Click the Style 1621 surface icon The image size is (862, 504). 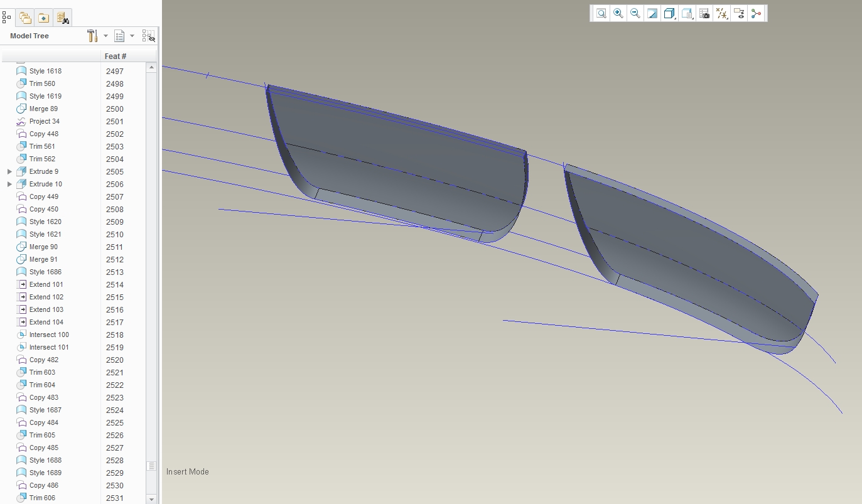(x=21, y=234)
